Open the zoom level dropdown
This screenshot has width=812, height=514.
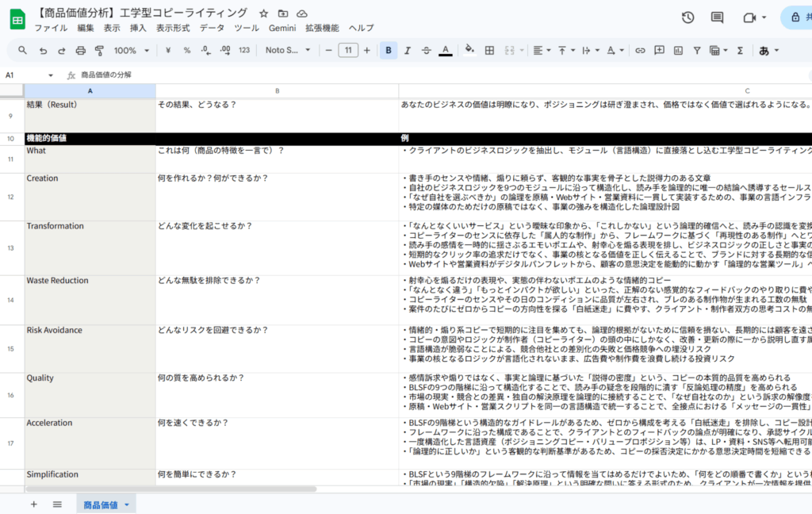[131, 49]
